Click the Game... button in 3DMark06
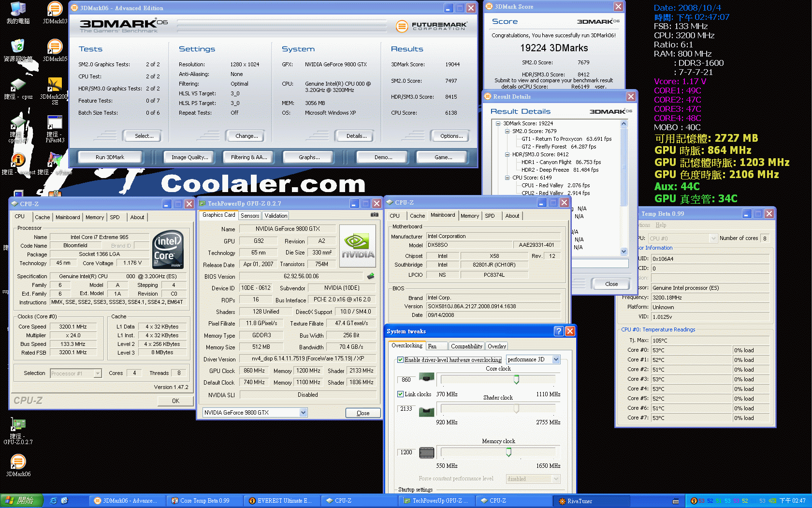Viewport: 812px width, 508px height. pos(443,157)
